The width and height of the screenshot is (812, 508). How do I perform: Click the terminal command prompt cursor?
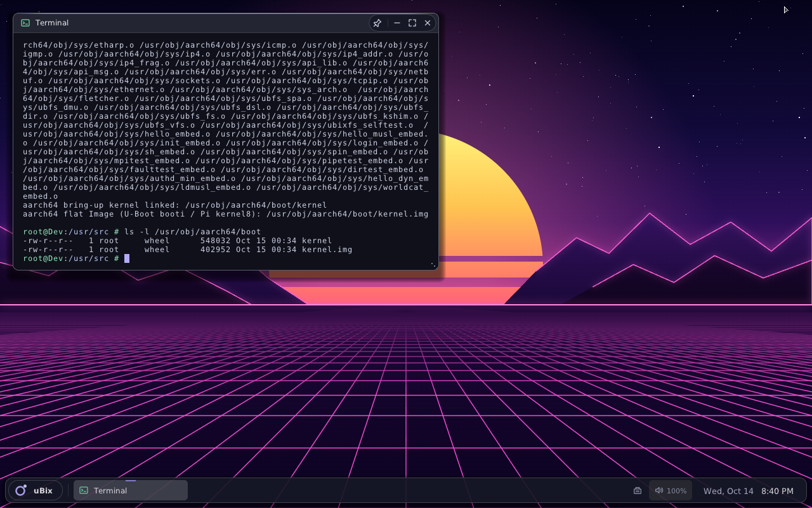127,258
